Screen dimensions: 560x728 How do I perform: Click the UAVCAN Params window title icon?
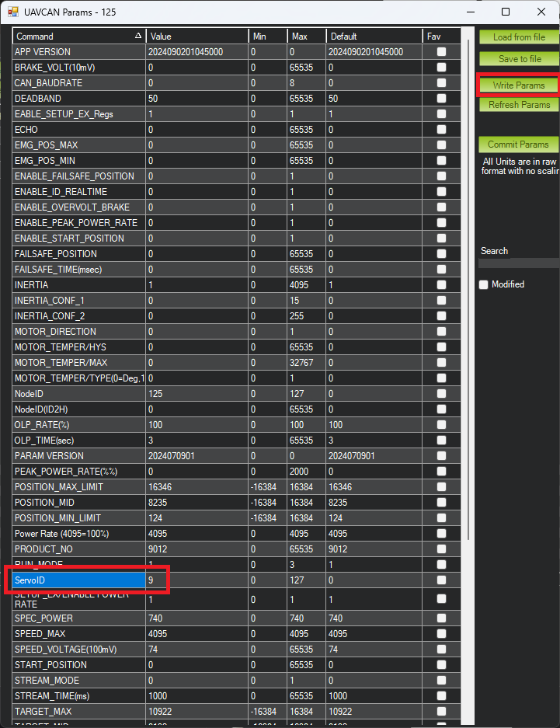[x=12, y=12]
